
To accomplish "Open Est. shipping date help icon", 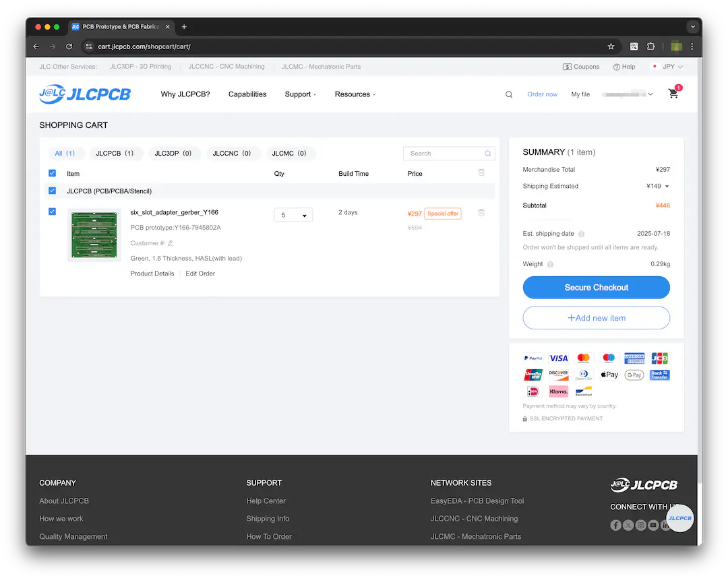I will (581, 234).
